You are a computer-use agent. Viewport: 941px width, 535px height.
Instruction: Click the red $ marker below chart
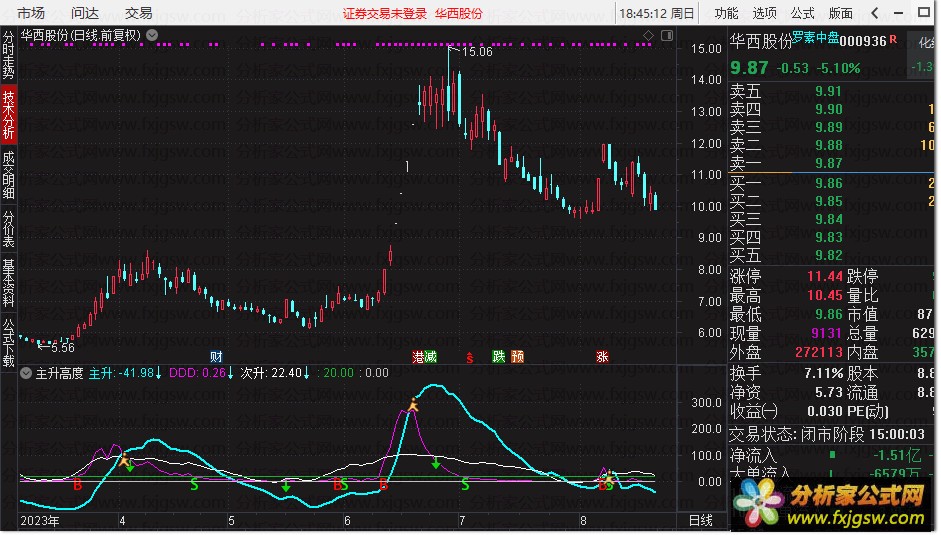470,358
